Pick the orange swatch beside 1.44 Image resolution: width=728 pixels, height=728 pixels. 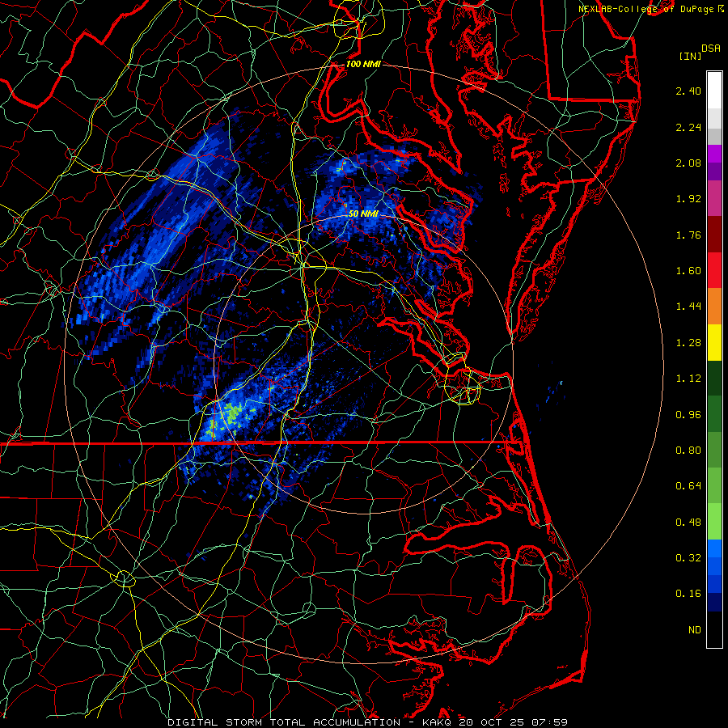[714, 307]
